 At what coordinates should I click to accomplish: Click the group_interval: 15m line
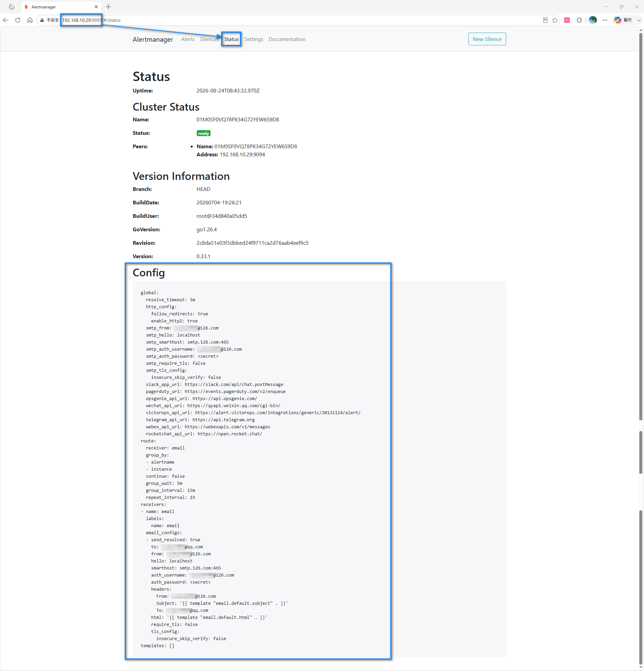171,490
